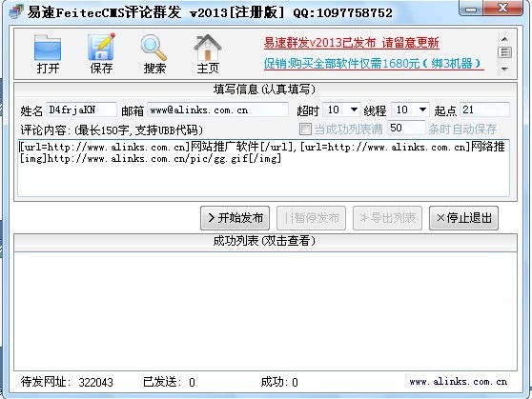Open the red 易速群发v2013已发布 update link

pos(351,43)
